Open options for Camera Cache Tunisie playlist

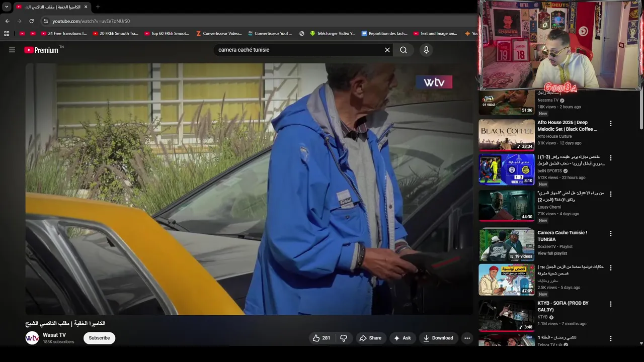click(611, 234)
